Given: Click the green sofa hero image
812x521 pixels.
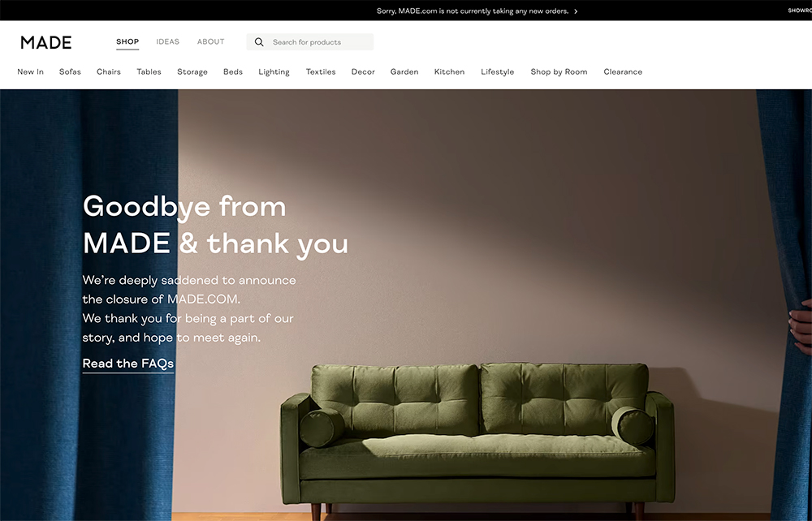Looking at the screenshot, I should pos(477,435).
